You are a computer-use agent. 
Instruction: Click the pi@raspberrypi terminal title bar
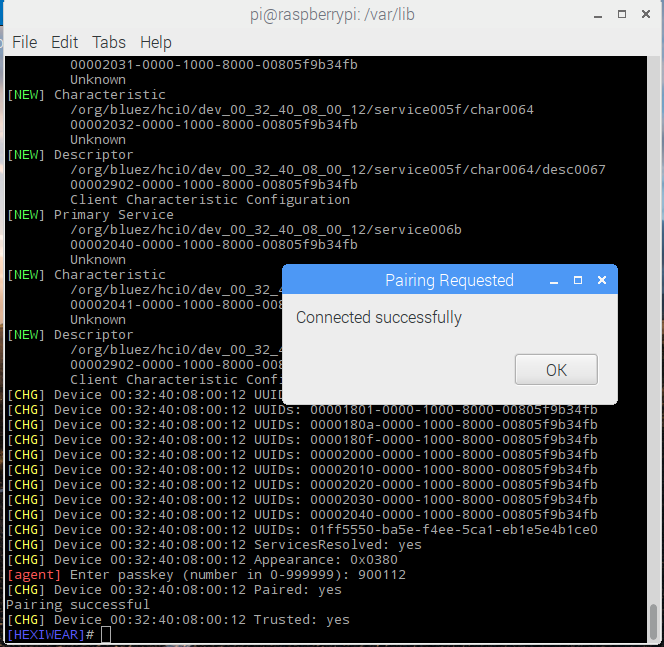tap(328, 14)
